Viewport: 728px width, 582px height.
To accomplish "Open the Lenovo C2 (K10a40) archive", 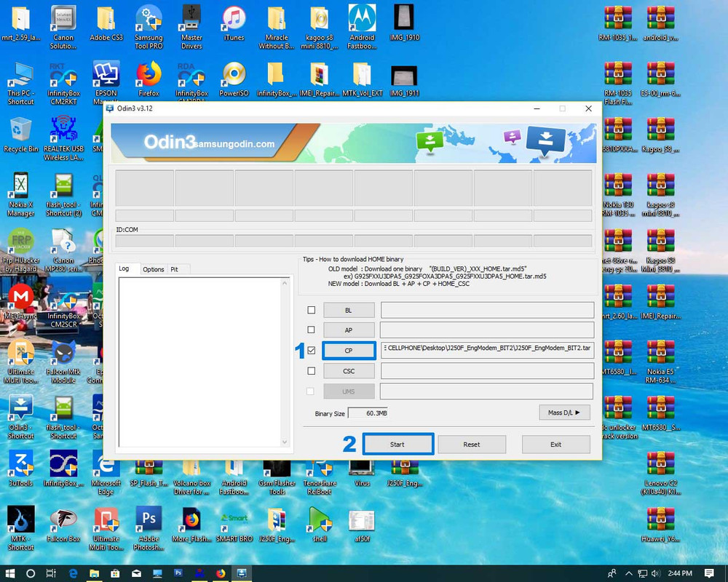I will click(660, 473).
